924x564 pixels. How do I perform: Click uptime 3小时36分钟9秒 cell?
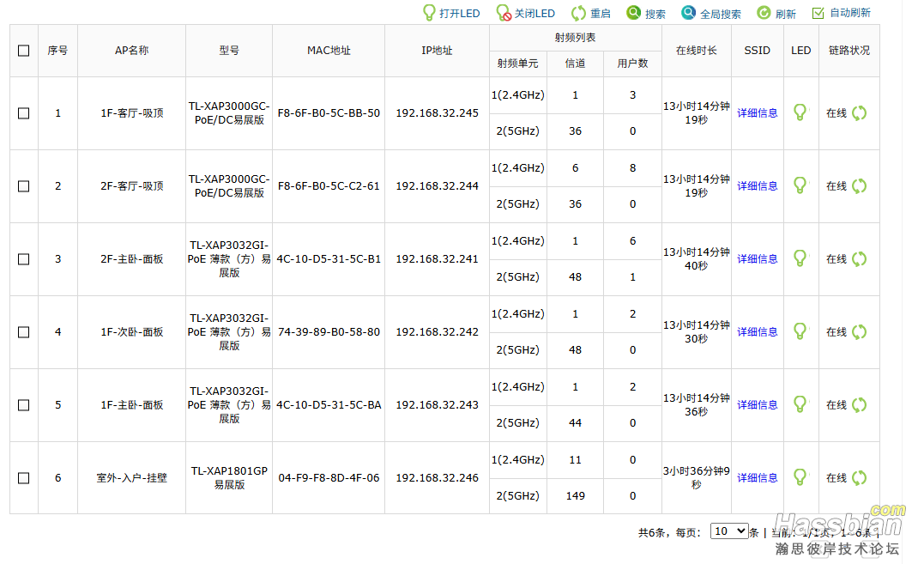click(697, 478)
